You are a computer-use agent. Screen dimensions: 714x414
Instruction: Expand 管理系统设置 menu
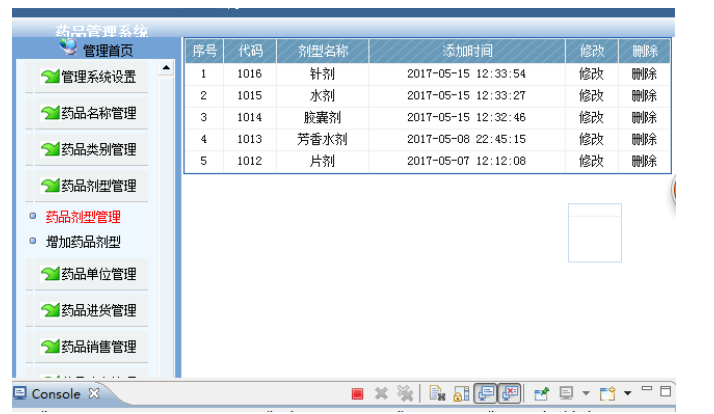[x=92, y=77]
